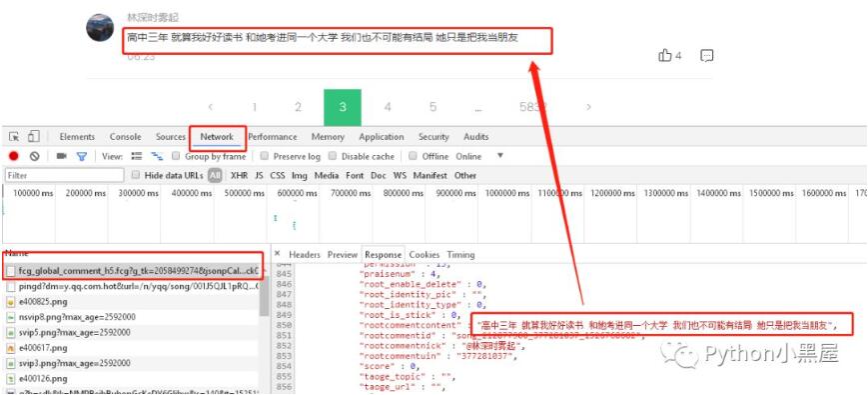This screenshot has width=868, height=395.
Task: Filter requests by JS
Action: [259, 176]
